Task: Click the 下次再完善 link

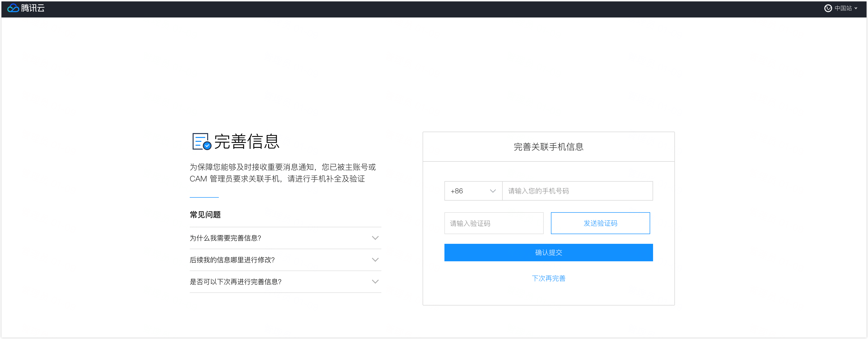Action: click(x=548, y=278)
